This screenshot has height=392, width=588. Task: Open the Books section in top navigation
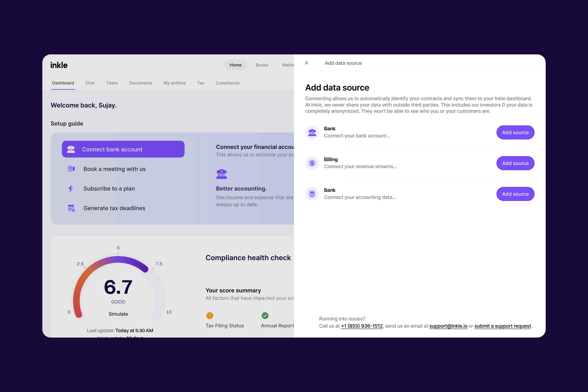(262, 65)
